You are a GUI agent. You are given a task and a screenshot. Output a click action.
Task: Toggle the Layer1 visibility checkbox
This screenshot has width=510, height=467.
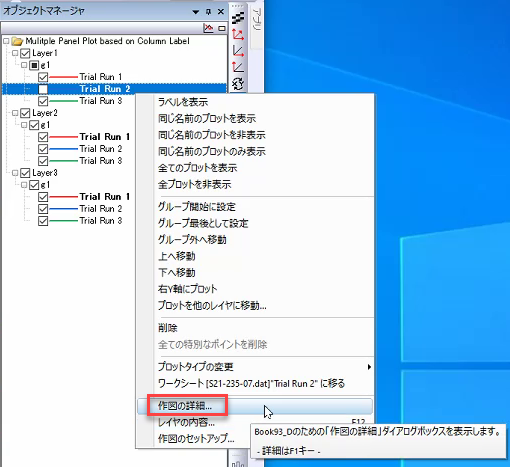25,53
